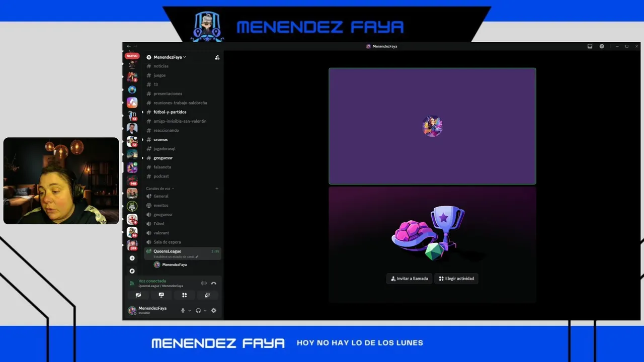Add a new voice channel with plus icon
The height and width of the screenshot is (362, 644).
tap(217, 189)
